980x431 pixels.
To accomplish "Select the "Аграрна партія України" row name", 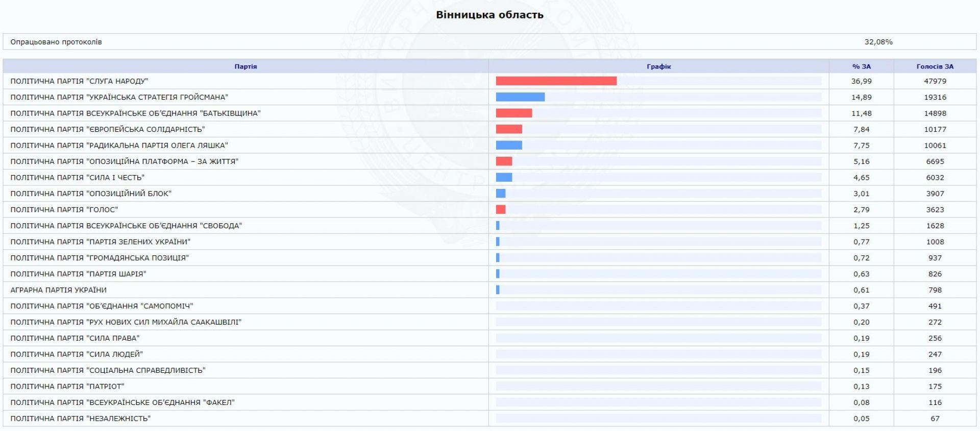I will [x=59, y=290].
